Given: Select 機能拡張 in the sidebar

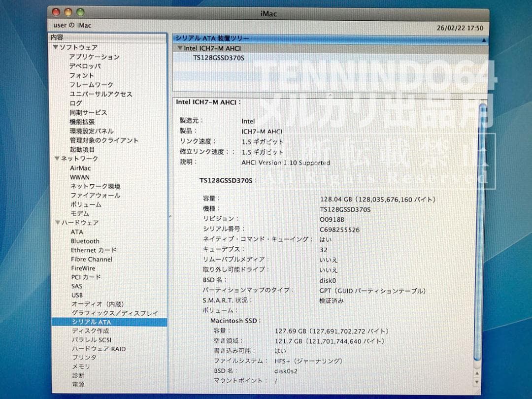Looking at the screenshot, I should [82, 122].
